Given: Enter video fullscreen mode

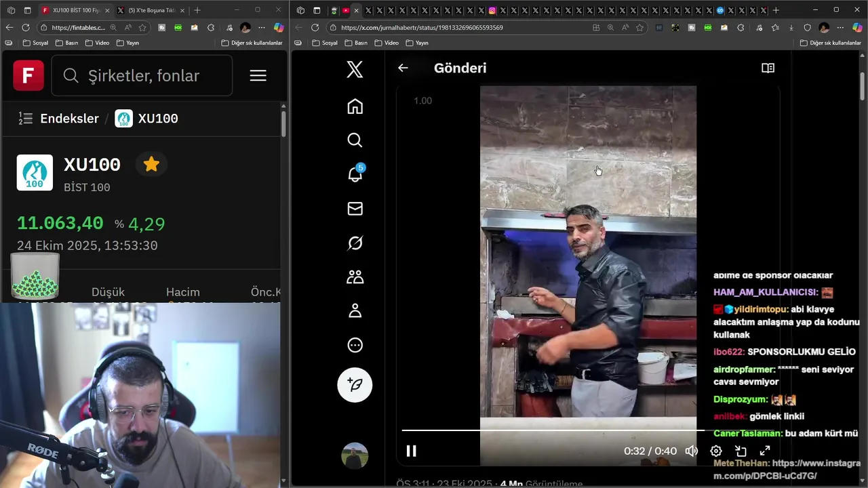Looking at the screenshot, I should coord(765,451).
